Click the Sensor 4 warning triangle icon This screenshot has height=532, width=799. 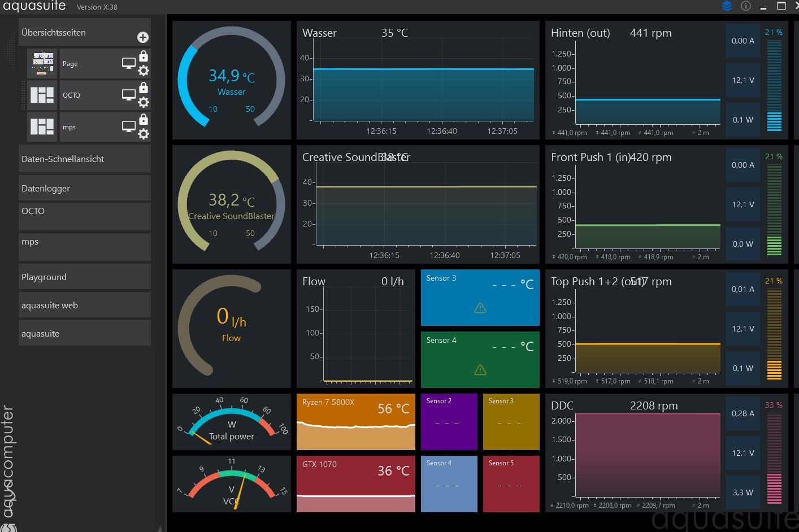point(480,370)
